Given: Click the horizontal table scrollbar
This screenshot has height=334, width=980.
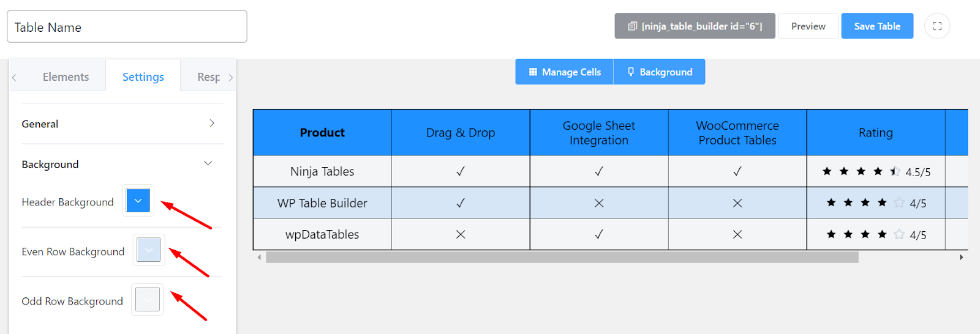Looking at the screenshot, I should [562, 258].
